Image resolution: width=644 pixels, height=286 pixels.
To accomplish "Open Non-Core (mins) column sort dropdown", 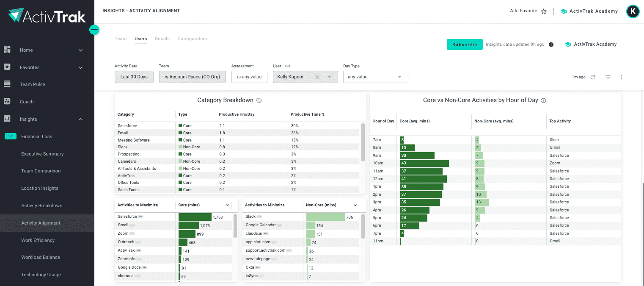I will tap(355, 205).
